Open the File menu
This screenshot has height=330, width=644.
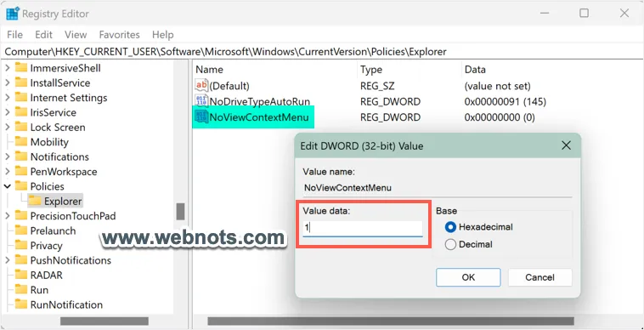[14, 35]
